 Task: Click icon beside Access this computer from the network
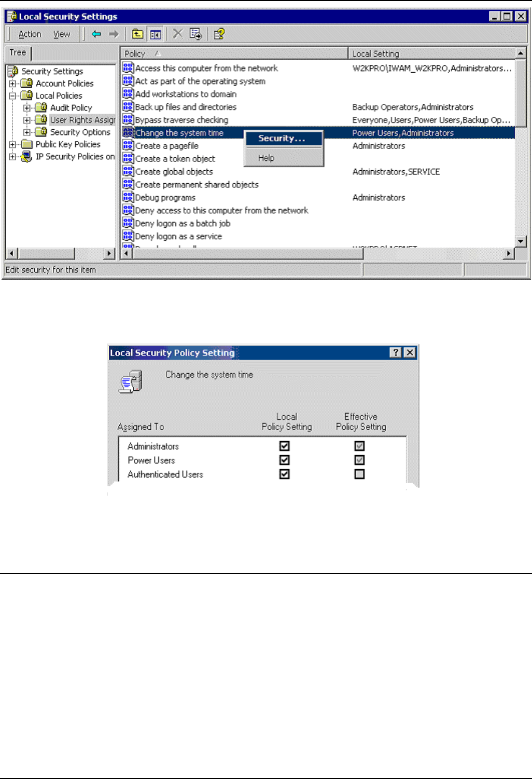[x=128, y=68]
